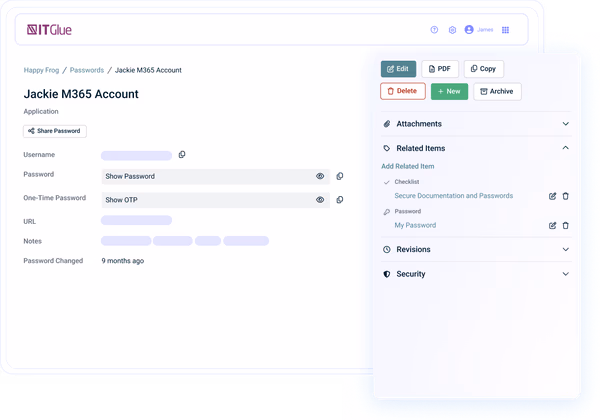Click the Share Password button
600x420 pixels.
pos(55,131)
